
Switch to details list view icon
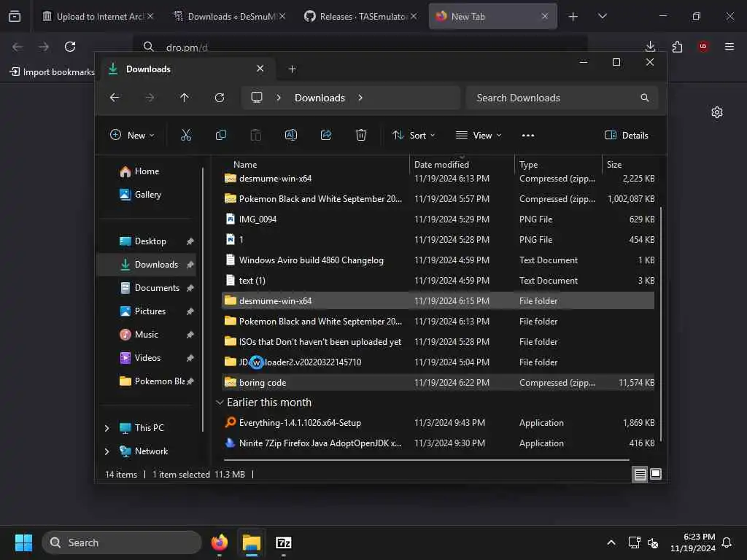coord(640,474)
